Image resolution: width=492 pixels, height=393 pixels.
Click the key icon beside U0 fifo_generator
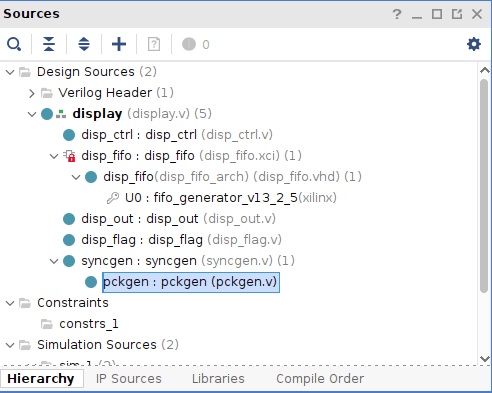[x=113, y=198]
